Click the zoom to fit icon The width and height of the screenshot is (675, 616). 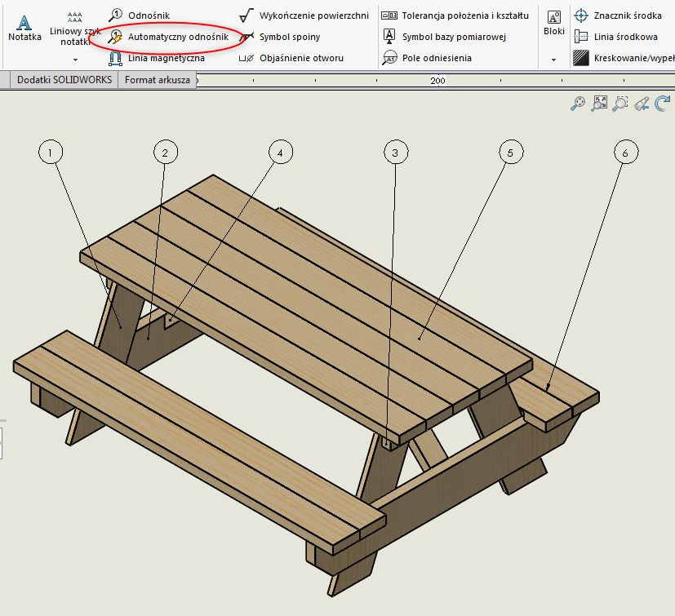tap(600, 104)
